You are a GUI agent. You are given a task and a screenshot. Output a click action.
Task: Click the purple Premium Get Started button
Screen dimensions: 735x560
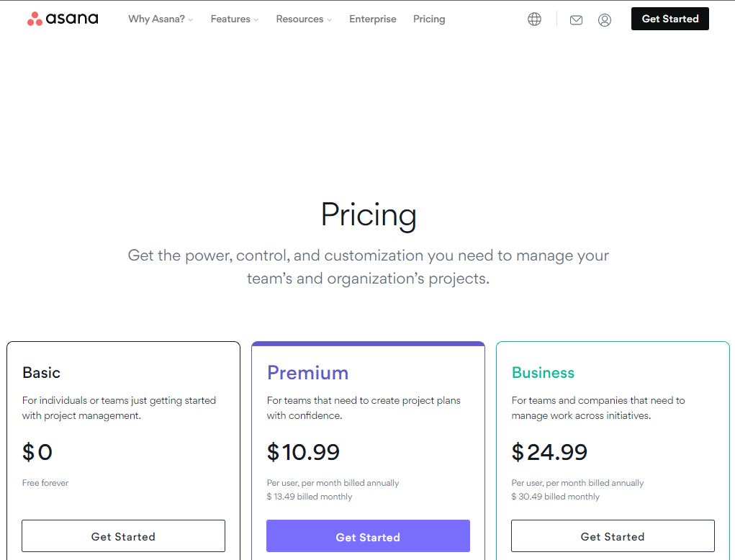tap(368, 536)
